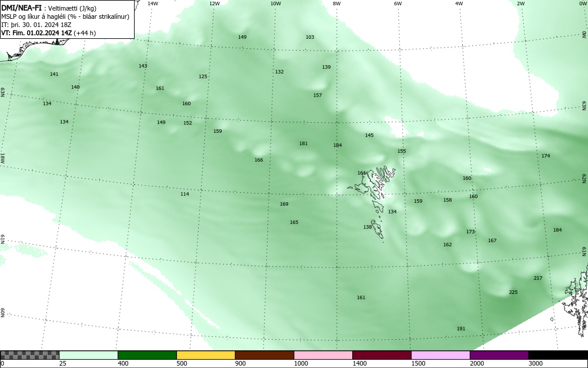588x368 pixels.
Task: Click the light green 25–400 legend swatch
Action: coord(89,355)
